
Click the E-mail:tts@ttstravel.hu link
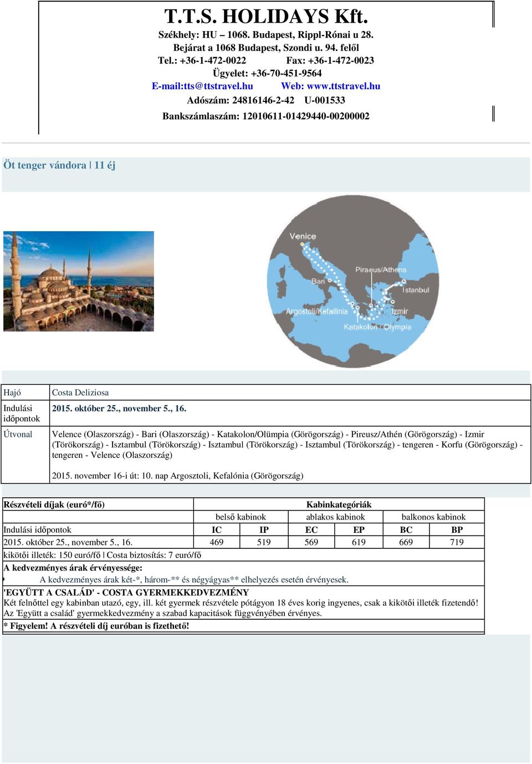click(x=202, y=86)
